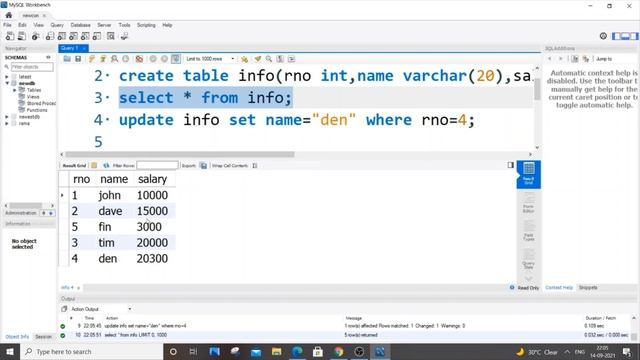Switch to the Form Editor view
This screenshot has width=640, height=360.
529,203
